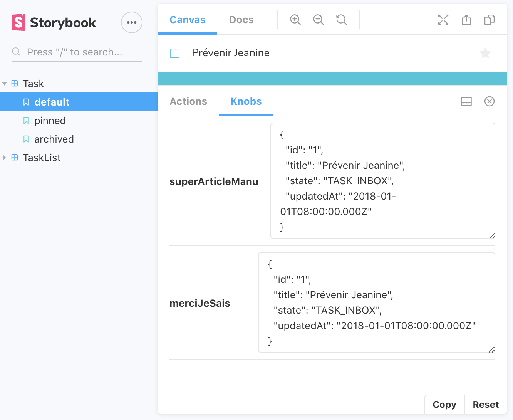
Task: Copy canvas link with the duplicate icon
Action: [490, 20]
